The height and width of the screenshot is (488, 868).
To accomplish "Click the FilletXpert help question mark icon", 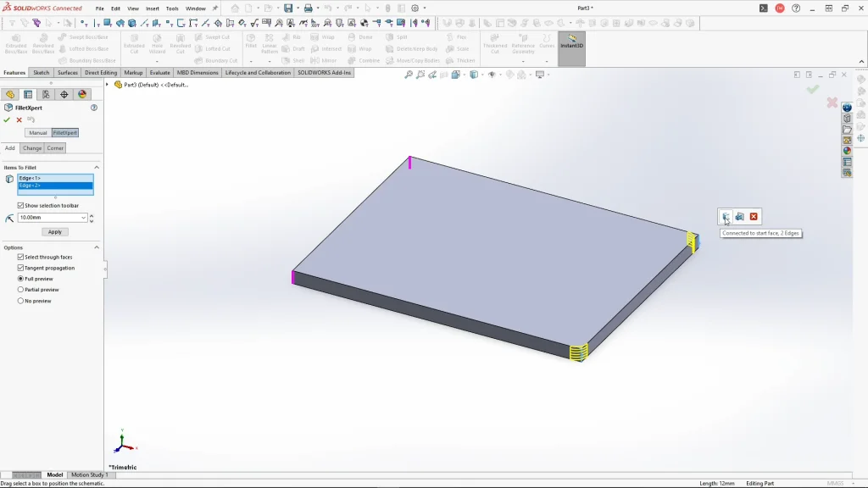I will (x=94, y=108).
